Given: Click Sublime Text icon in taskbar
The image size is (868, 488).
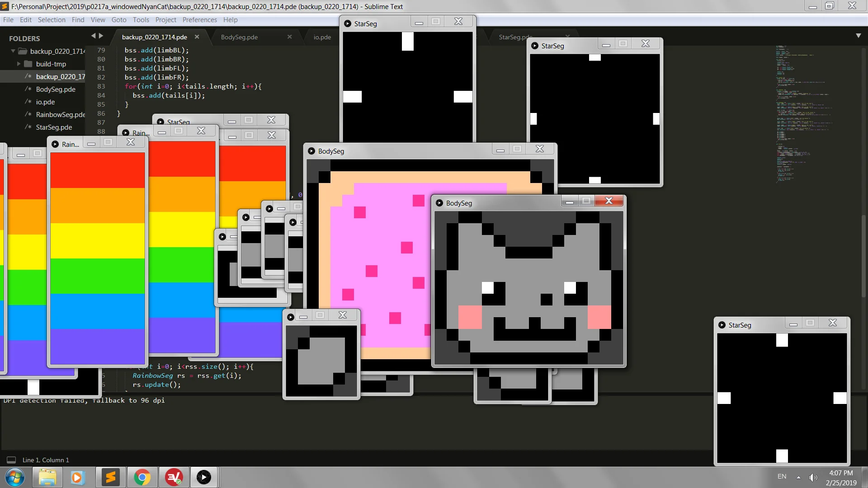Looking at the screenshot, I should pos(111,477).
